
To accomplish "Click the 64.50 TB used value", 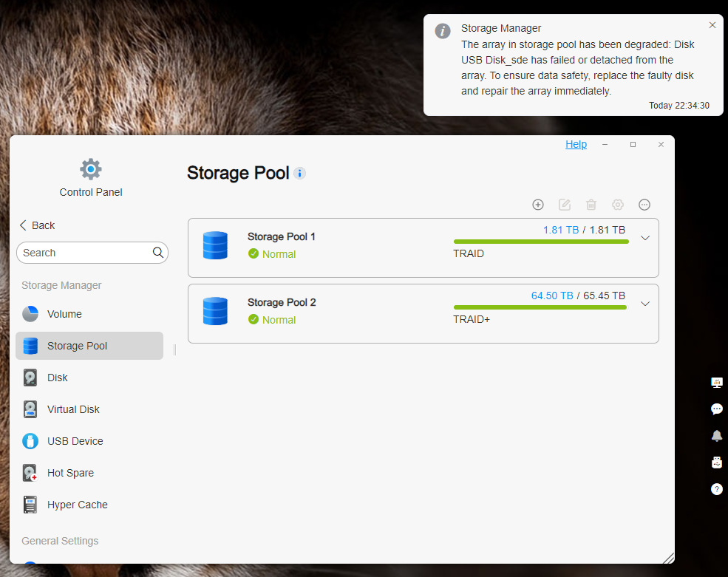I will (552, 296).
